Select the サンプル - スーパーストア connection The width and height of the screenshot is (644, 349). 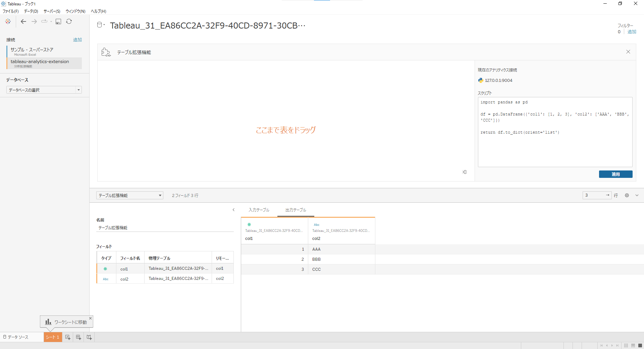click(44, 51)
